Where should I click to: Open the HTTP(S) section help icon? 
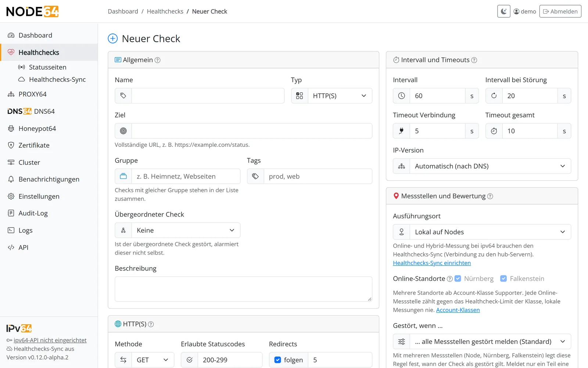[151, 324]
